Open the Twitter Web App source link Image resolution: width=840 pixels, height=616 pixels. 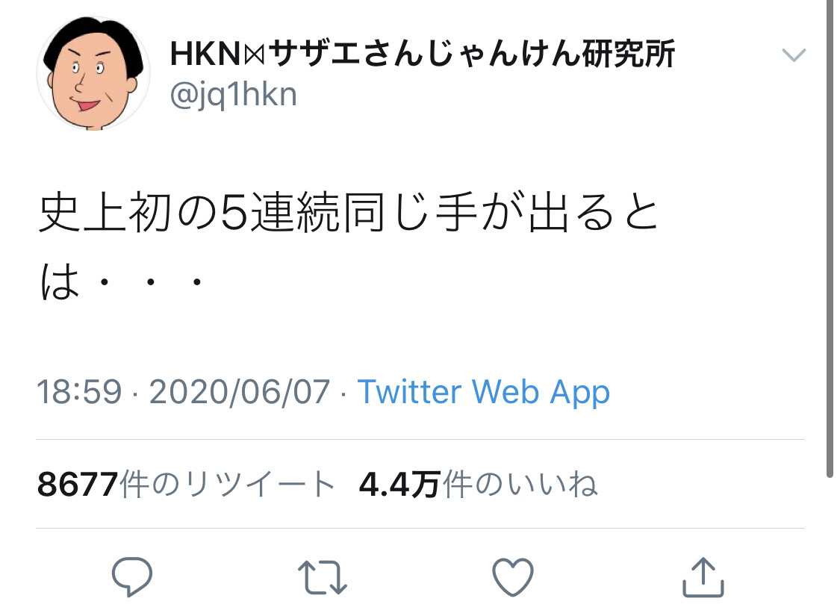(484, 392)
